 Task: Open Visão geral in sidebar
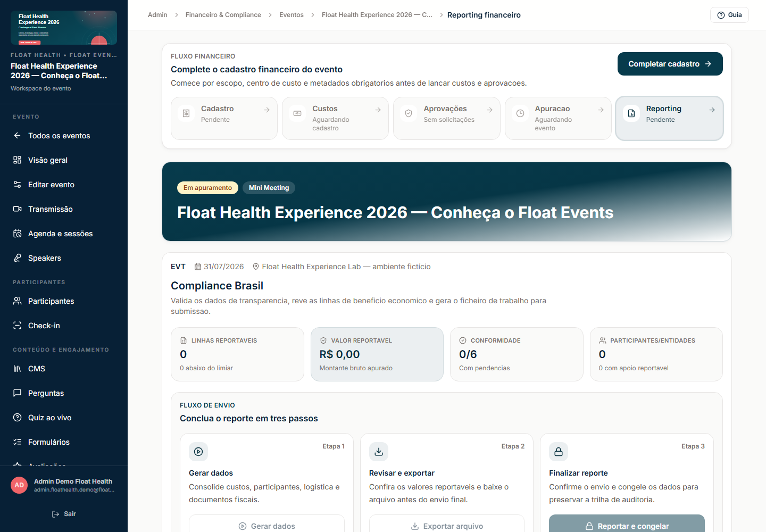click(x=64, y=160)
